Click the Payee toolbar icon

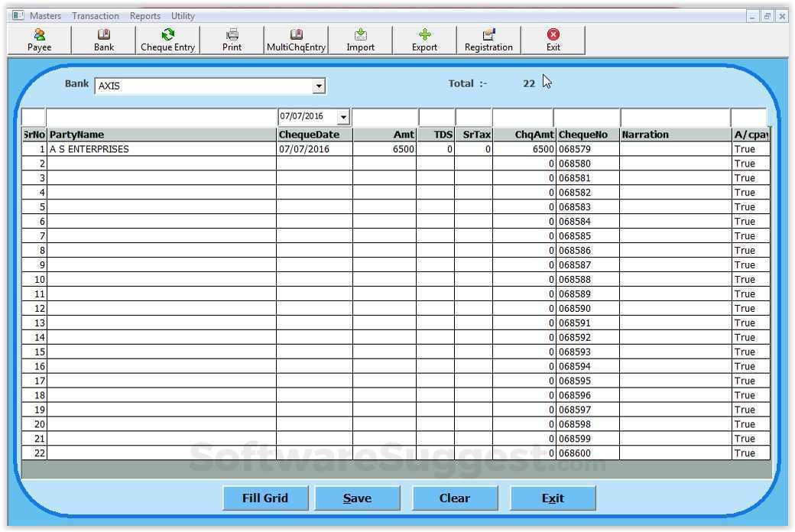pos(38,40)
